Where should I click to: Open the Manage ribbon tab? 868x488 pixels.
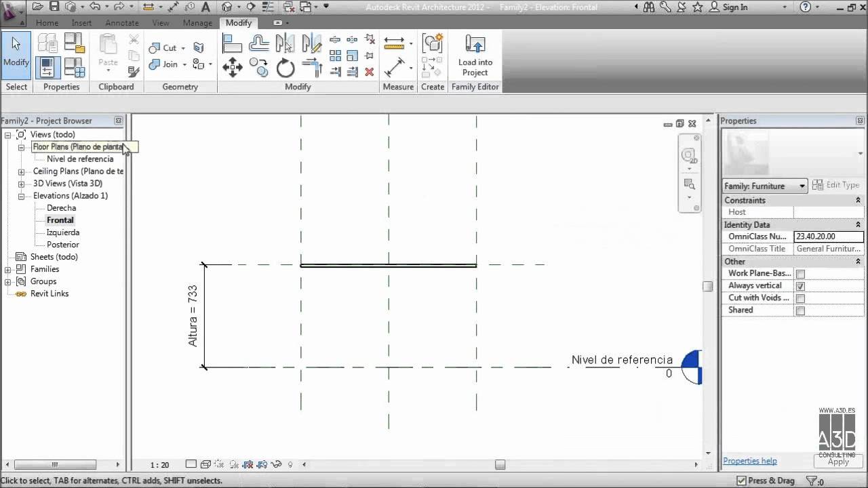pos(197,23)
